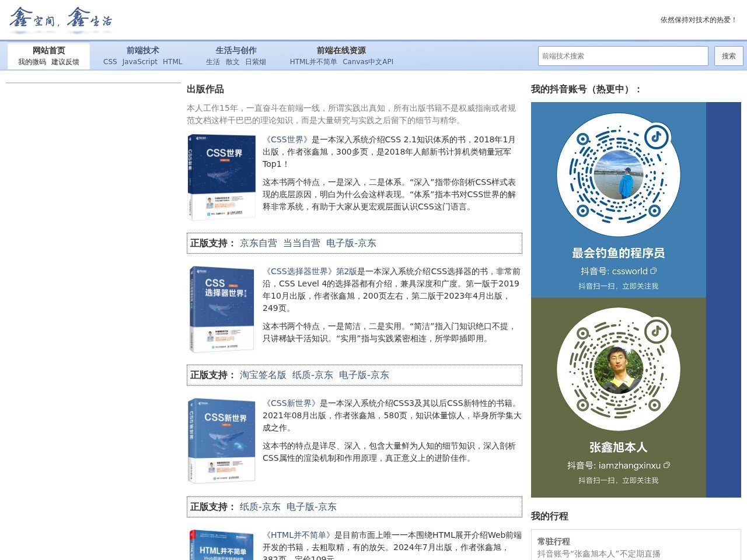Image resolution: width=747 pixels, height=560 pixels.
Task: Open 京东自营 purchase link for CSS世界
Action: click(x=258, y=243)
